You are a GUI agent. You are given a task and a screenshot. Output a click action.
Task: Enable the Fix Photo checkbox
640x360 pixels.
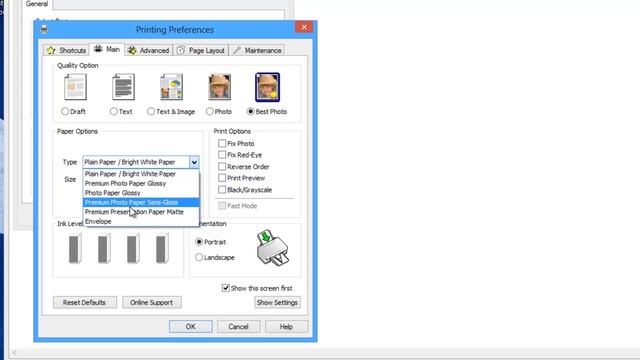(x=222, y=143)
